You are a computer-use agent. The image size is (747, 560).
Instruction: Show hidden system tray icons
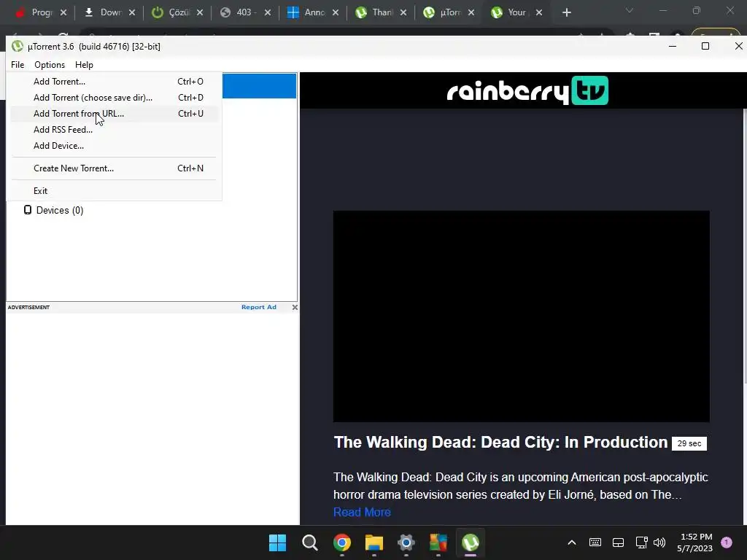tap(572, 542)
